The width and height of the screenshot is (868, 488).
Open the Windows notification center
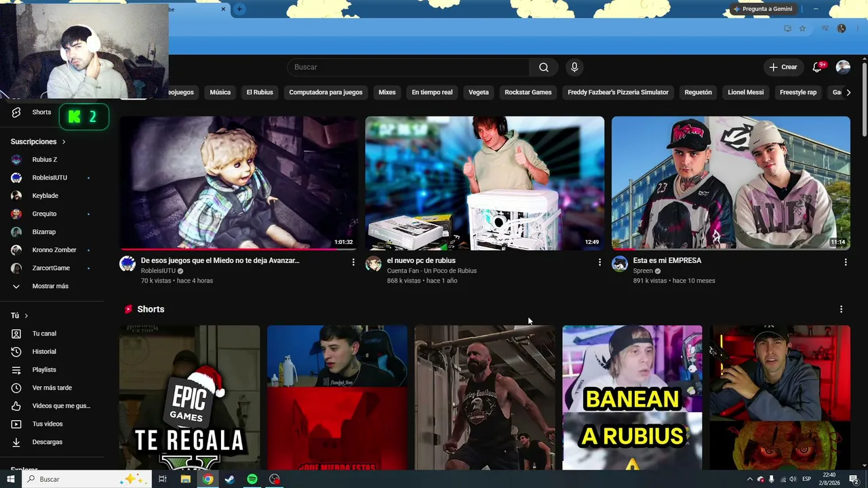point(854,479)
